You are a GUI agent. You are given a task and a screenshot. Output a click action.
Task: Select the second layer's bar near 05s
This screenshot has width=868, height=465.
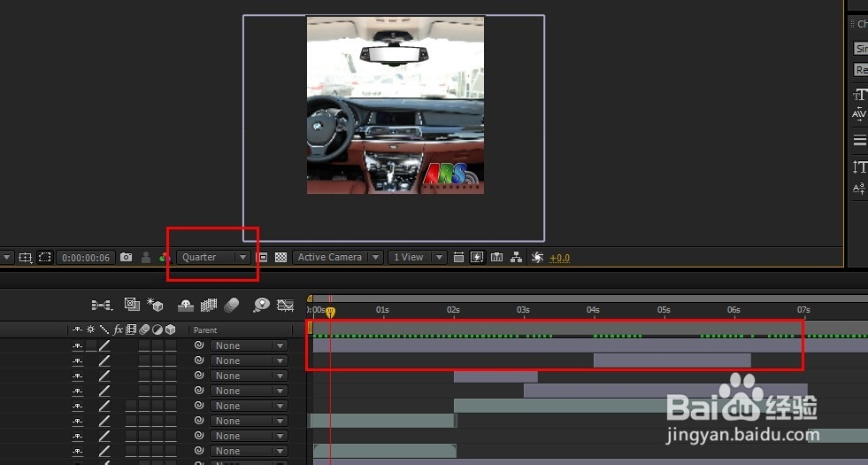point(672,360)
